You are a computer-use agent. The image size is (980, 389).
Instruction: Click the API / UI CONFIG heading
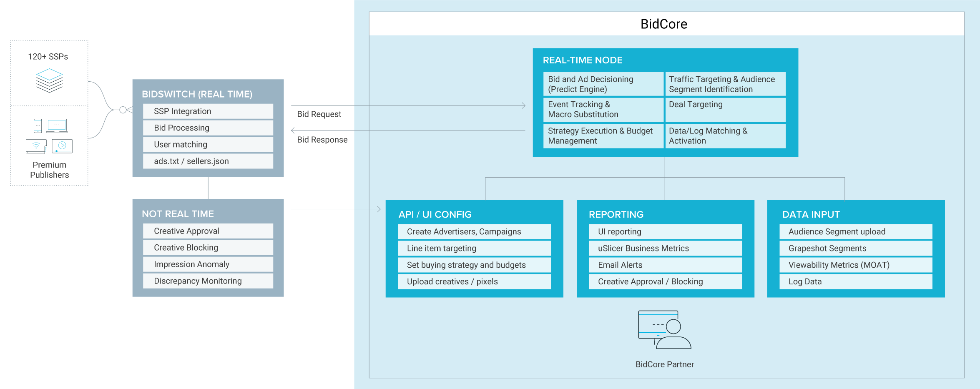[x=435, y=214]
